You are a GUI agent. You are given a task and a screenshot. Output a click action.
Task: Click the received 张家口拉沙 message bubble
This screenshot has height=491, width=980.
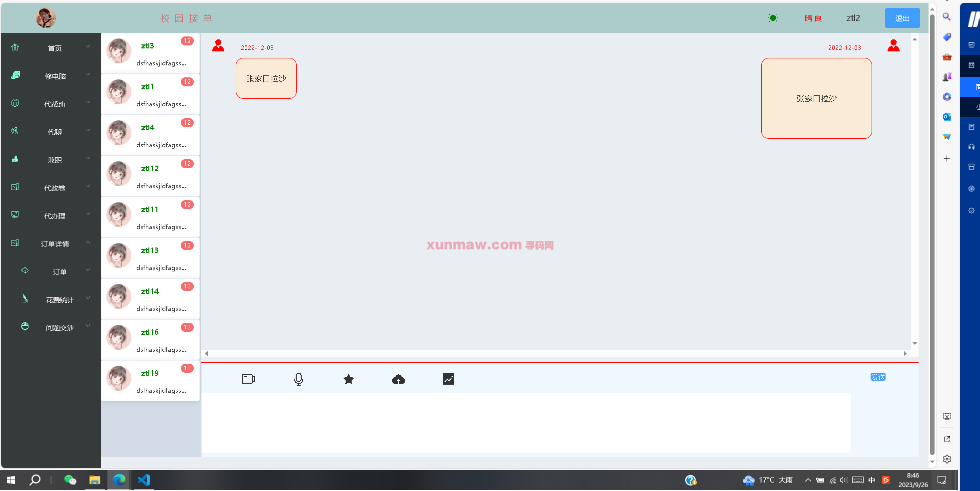pos(266,78)
